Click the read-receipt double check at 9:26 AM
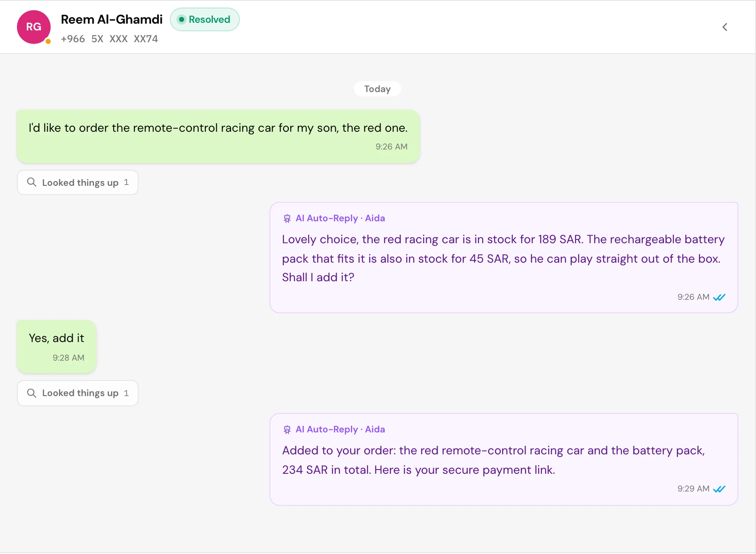The height and width of the screenshot is (554, 756). (x=719, y=297)
